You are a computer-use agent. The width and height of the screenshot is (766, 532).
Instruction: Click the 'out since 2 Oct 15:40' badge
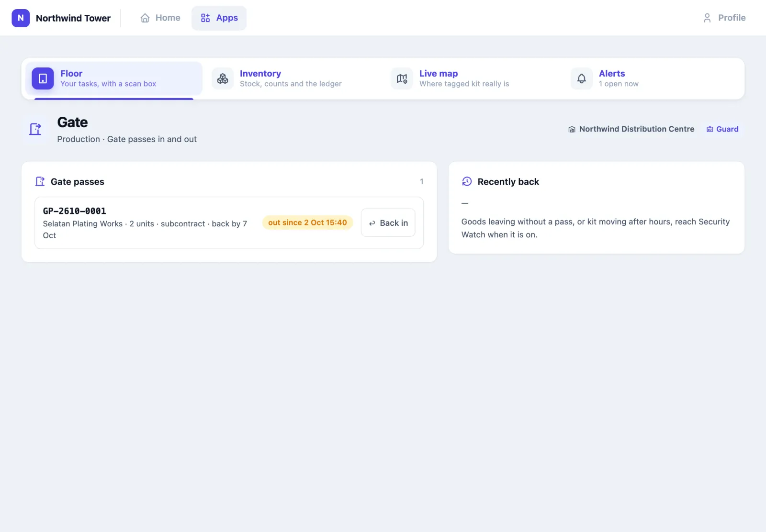click(x=307, y=222)
